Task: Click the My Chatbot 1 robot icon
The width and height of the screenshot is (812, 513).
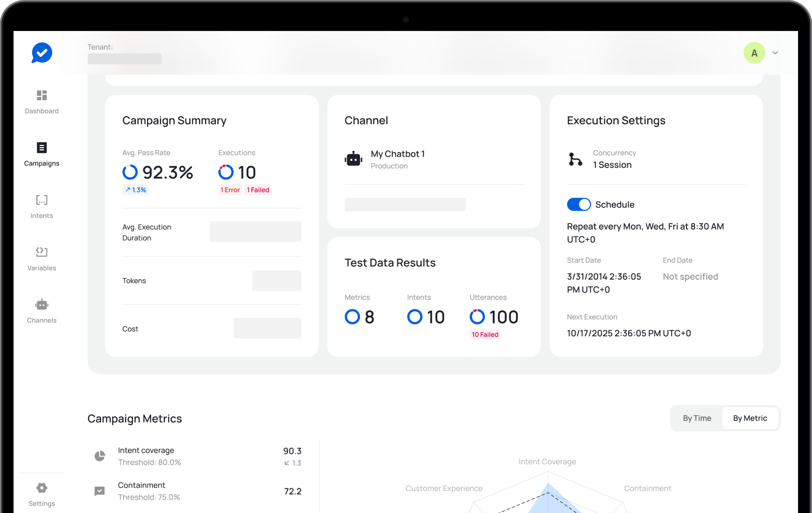Action: [353, 159]
